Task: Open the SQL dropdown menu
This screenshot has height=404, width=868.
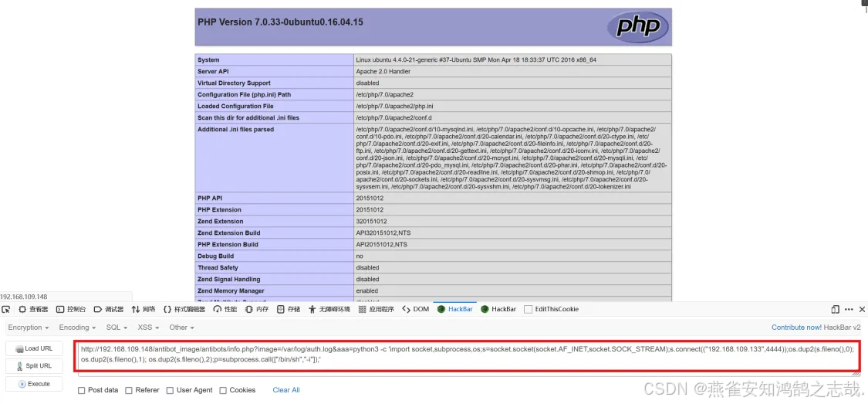Action: (x=117, y=328)
